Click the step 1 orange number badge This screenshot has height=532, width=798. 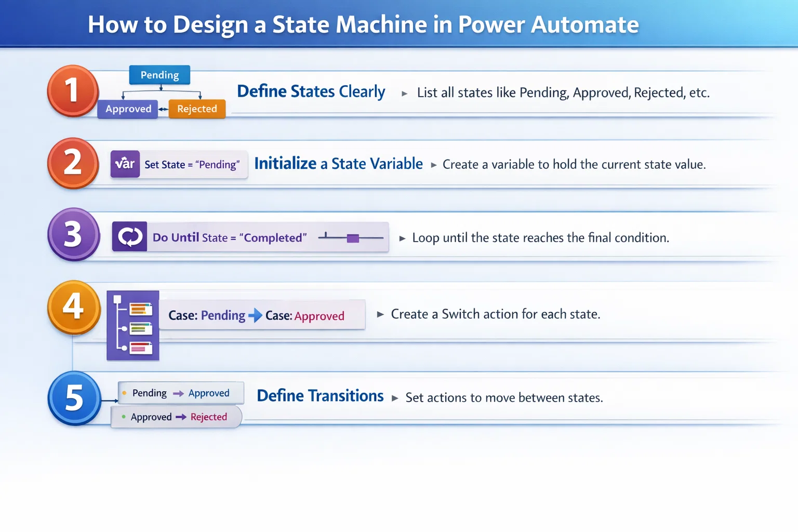pyautogui.click(x=73, y=91)
